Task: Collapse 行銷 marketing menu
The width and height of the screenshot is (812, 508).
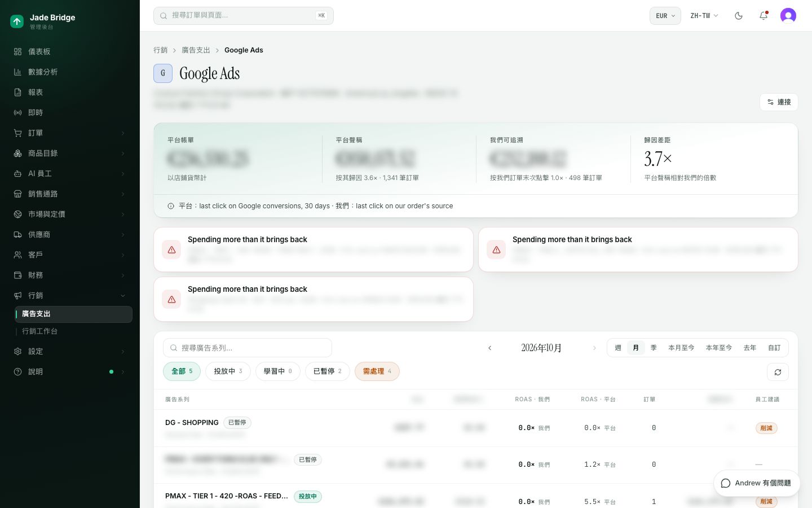Action: 70,295
